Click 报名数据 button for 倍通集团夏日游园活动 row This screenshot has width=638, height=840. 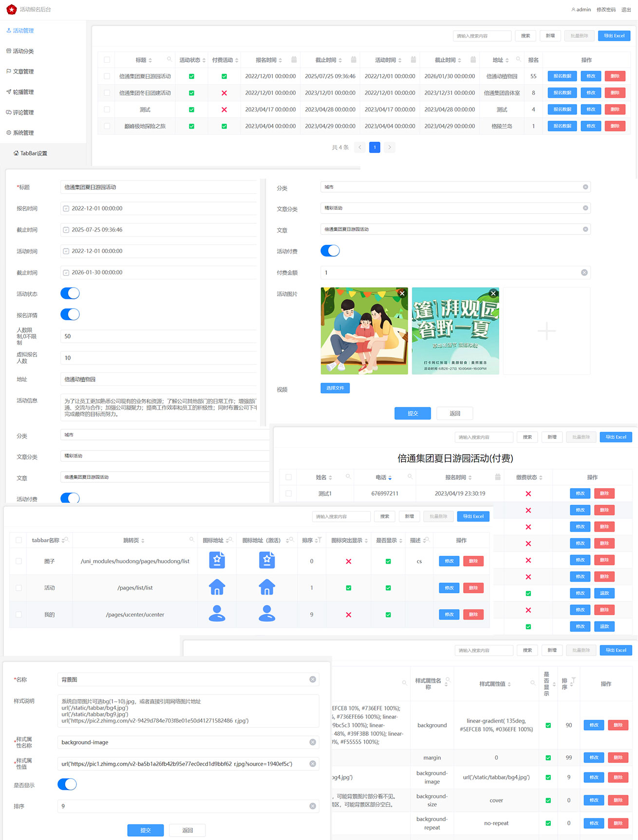pyautogui.click(x=562, y=76)
